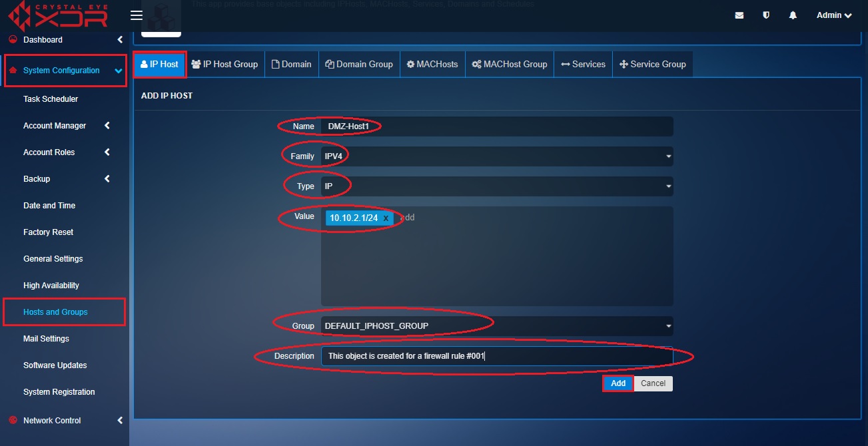
Task: Click the Description text field
Action: coord(497,356)
